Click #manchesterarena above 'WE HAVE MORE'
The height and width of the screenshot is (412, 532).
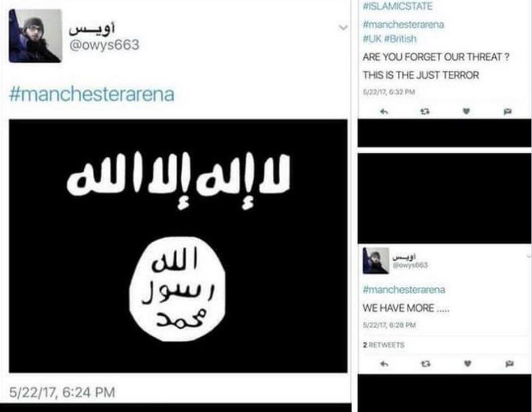click(x=404, y=290)
